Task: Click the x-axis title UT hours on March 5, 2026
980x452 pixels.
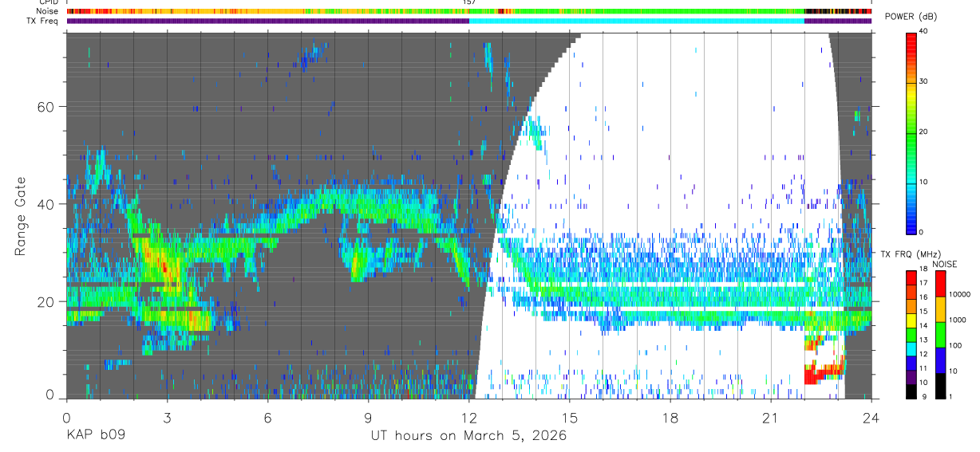Action: (x=468, y=436)
